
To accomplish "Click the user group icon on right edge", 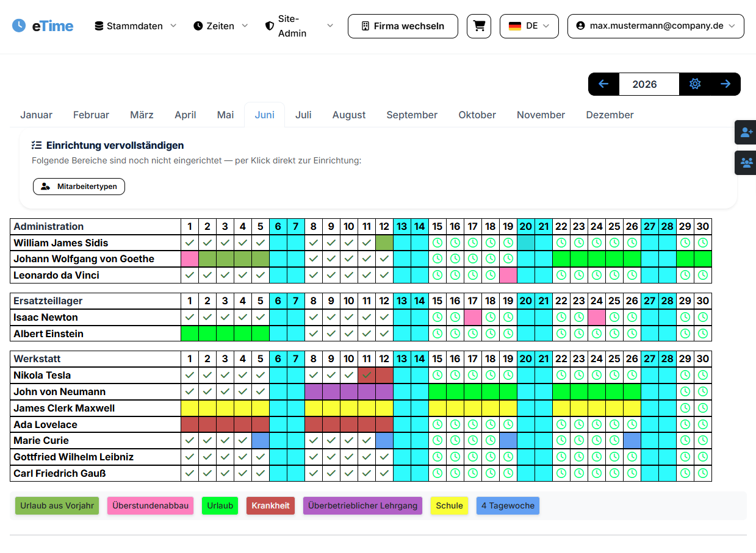I will click(x=746, y=163).
